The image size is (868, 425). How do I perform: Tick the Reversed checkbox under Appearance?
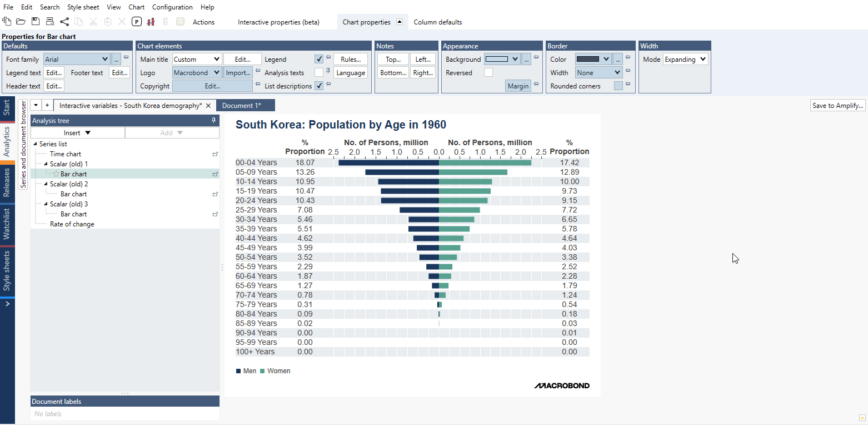[488, 72]
